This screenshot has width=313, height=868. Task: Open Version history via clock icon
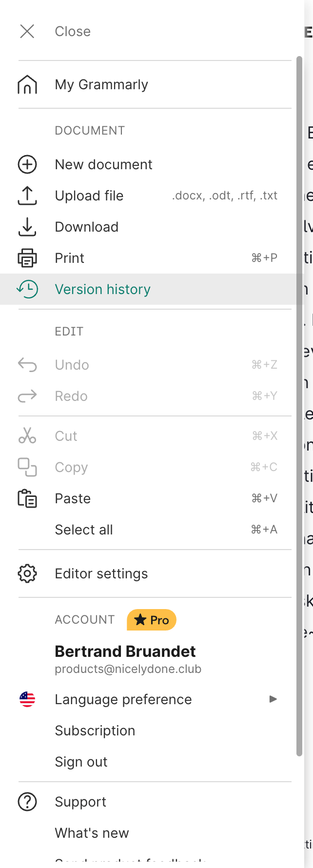tap(27, 289)
